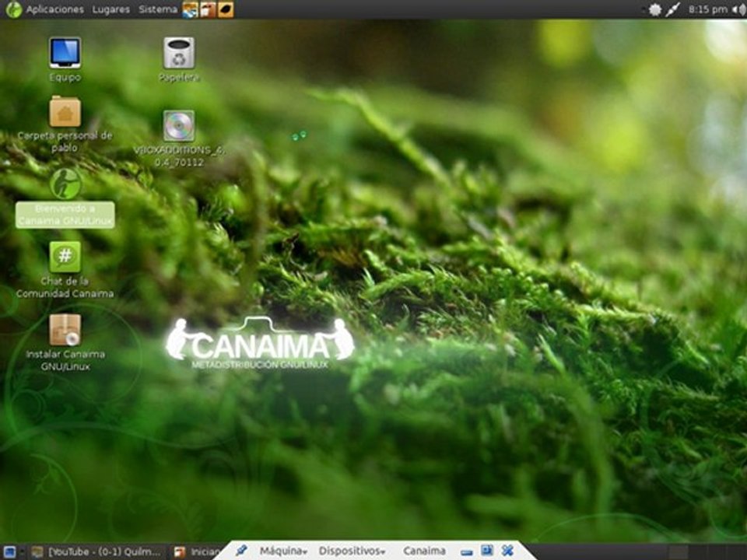Click the show desktop button in bottom panel
The image size is (747, 560).
point(9,552)
